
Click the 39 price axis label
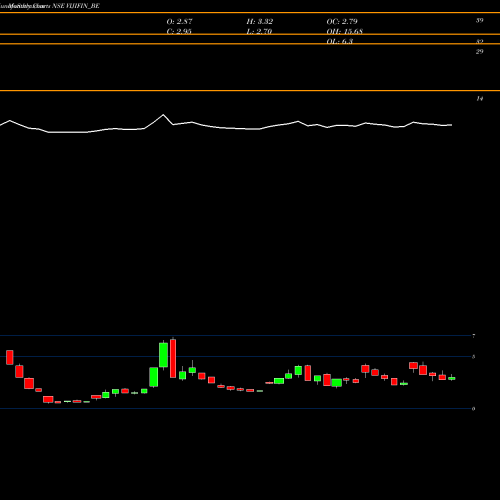click(x=479, y=20)
